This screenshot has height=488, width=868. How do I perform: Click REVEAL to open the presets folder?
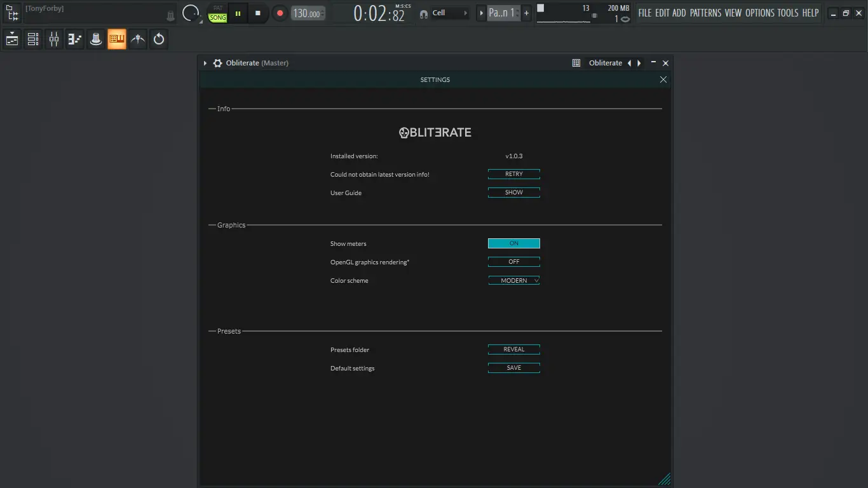[x=513, y=349]
